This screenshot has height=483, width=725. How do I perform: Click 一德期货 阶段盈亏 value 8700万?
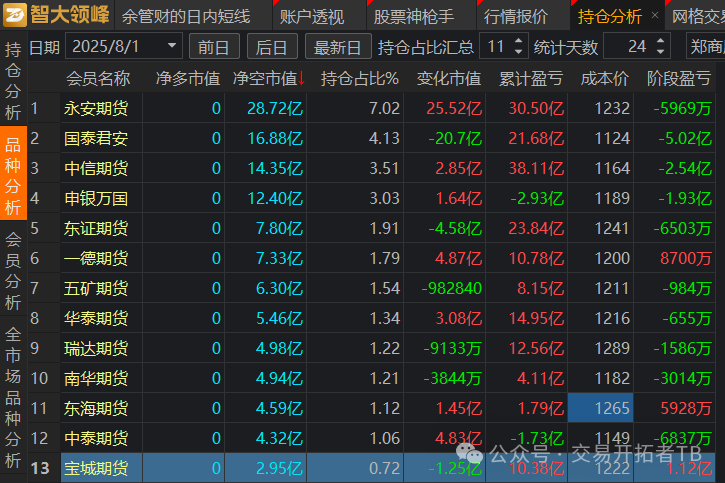pos(686,259)
